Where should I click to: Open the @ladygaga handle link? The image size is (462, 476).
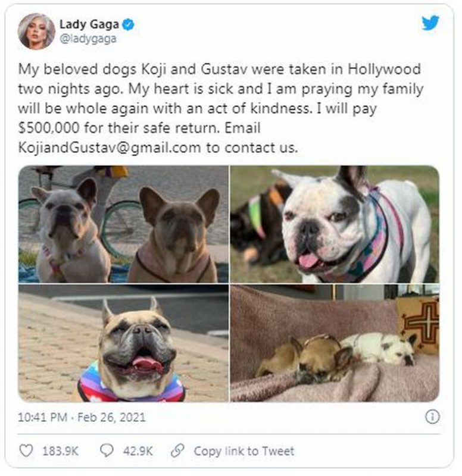pos(88,39)
